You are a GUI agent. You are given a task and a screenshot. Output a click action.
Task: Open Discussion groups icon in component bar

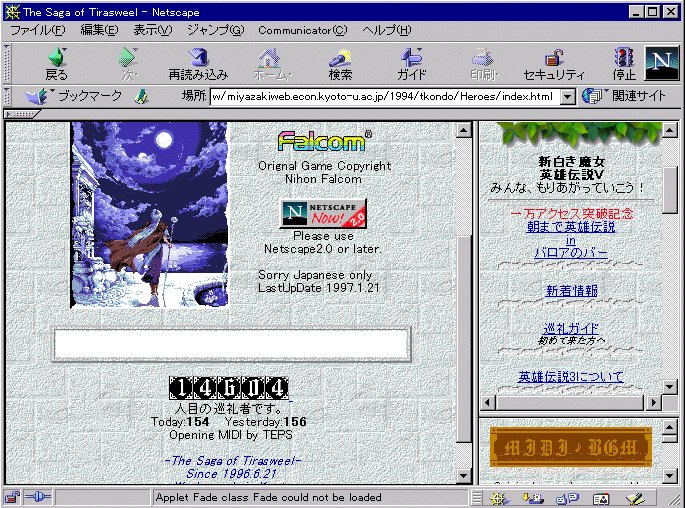click(567, 498)
